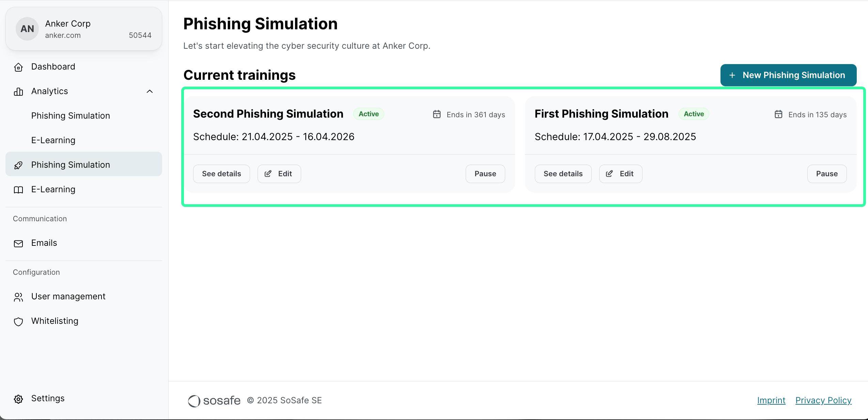Open the Privacy Policy link
The height and width of the screenshot is (420, 868).
[823, 400]
